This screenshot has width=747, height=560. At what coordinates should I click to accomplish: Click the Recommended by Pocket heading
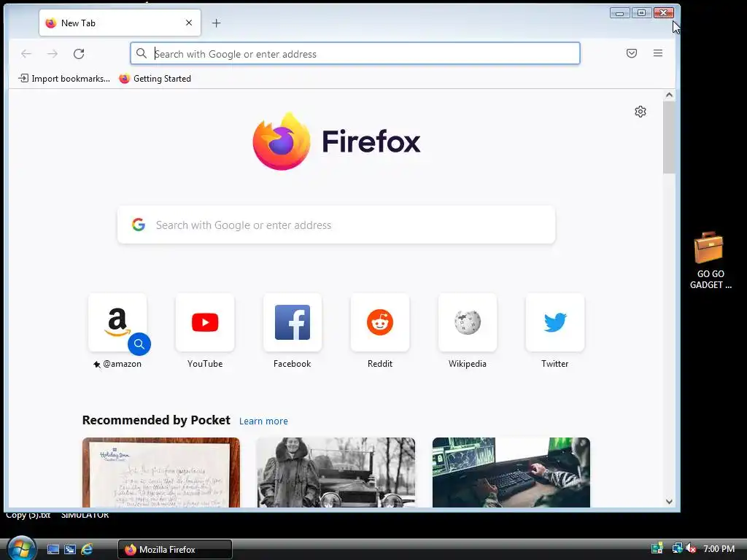click(x=156, y=420)
